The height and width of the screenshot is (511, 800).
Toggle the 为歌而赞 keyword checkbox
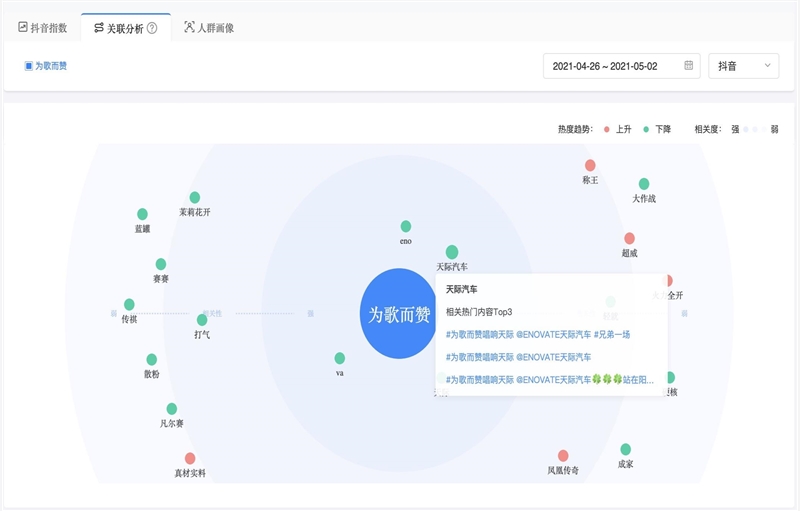click(29, 66)
